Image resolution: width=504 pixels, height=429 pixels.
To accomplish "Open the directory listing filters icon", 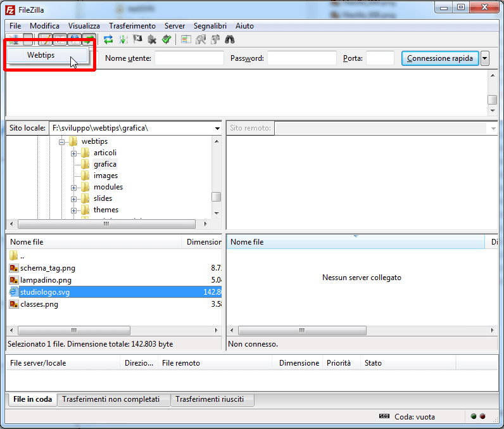I will [x=186, y=39].
